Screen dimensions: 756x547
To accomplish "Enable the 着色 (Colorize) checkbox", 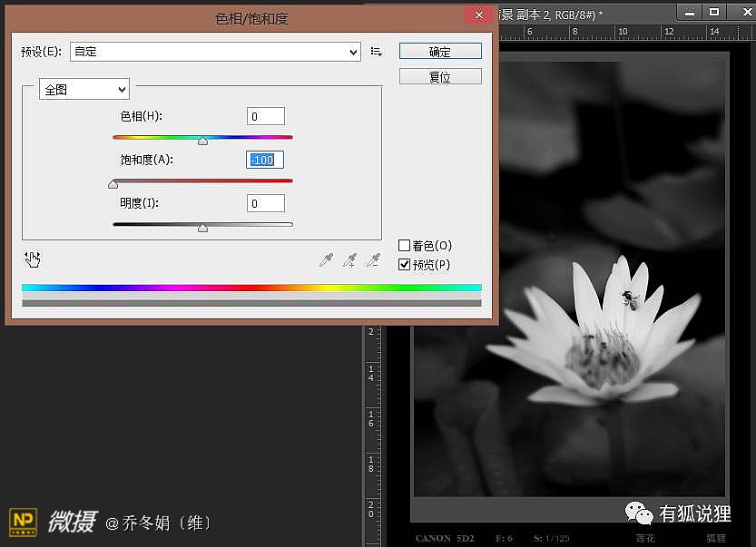I will pyautogui.click(x=405, y=246).
